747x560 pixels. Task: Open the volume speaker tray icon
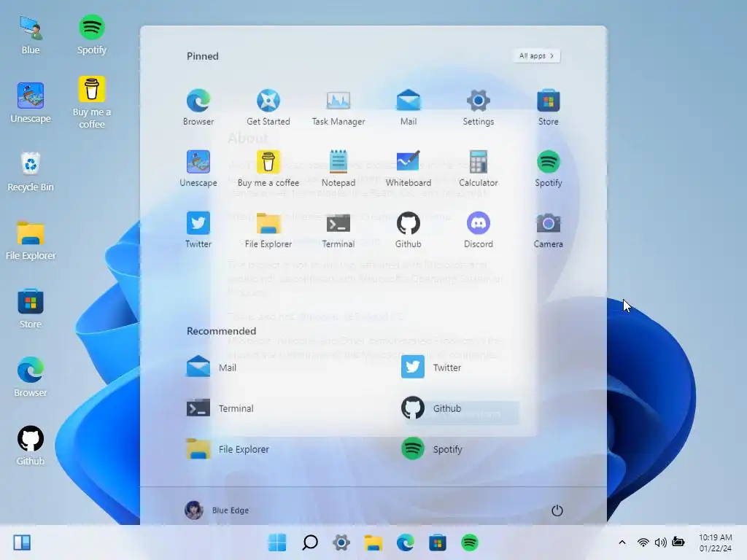660,542
